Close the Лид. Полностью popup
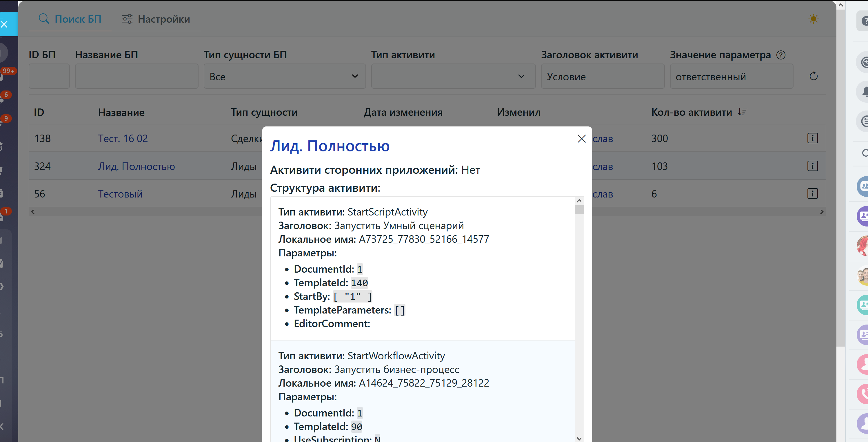The height and width of the screenshot is (442, 868). 581,139
